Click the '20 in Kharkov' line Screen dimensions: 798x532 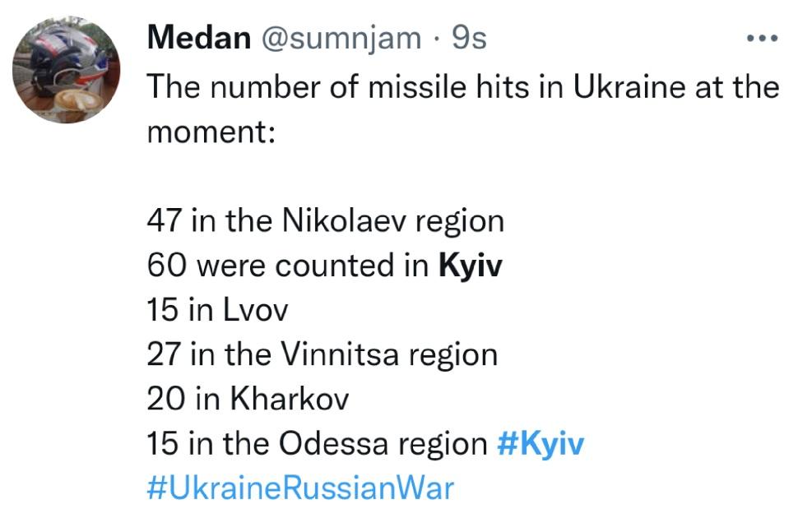pos(248,398)
